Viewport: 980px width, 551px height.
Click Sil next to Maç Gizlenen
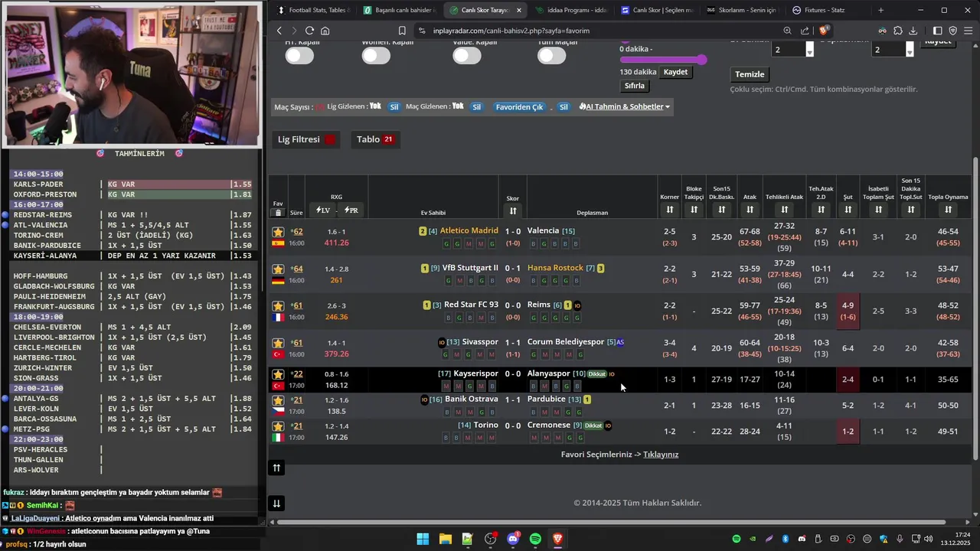click(476, 107)
